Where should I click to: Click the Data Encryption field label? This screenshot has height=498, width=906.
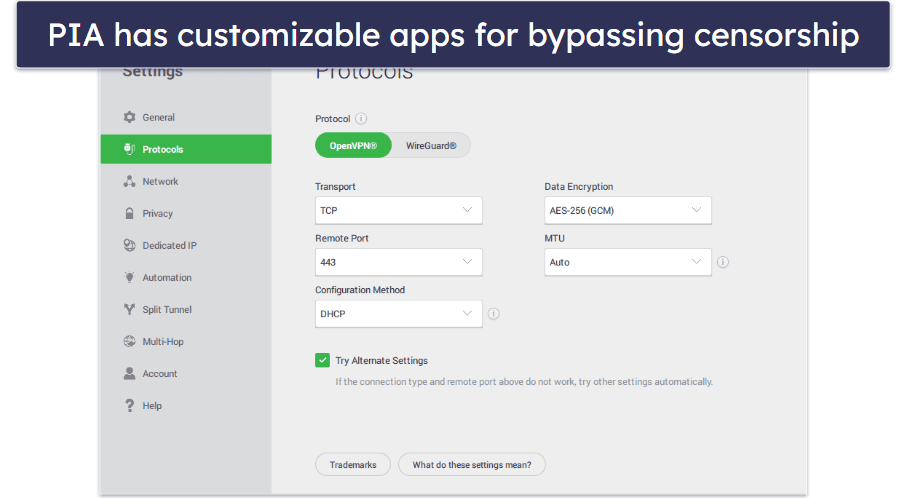[578, 187]
